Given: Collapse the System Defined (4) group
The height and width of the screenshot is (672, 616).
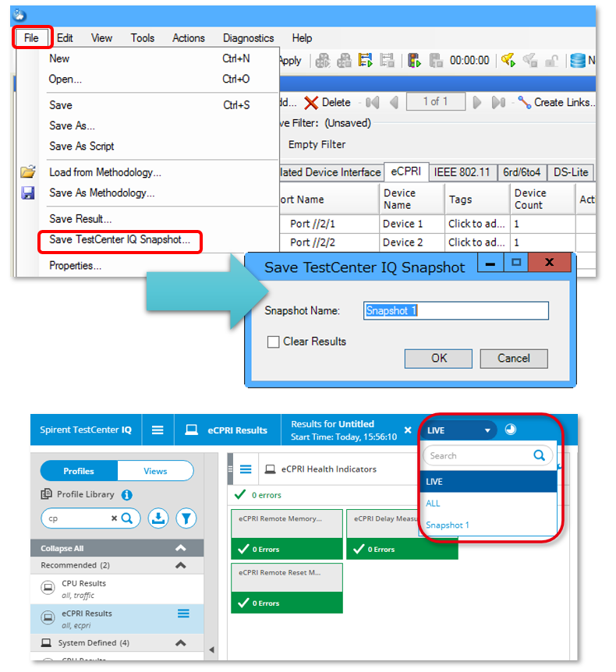Looking at the screenshot, I should click(x=181, y=643).
